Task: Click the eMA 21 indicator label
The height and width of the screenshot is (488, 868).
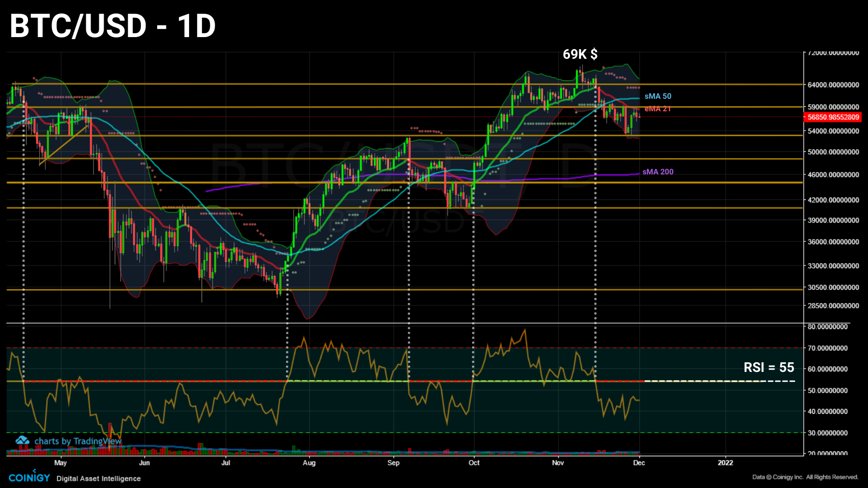Action: [x=657, y=109]
